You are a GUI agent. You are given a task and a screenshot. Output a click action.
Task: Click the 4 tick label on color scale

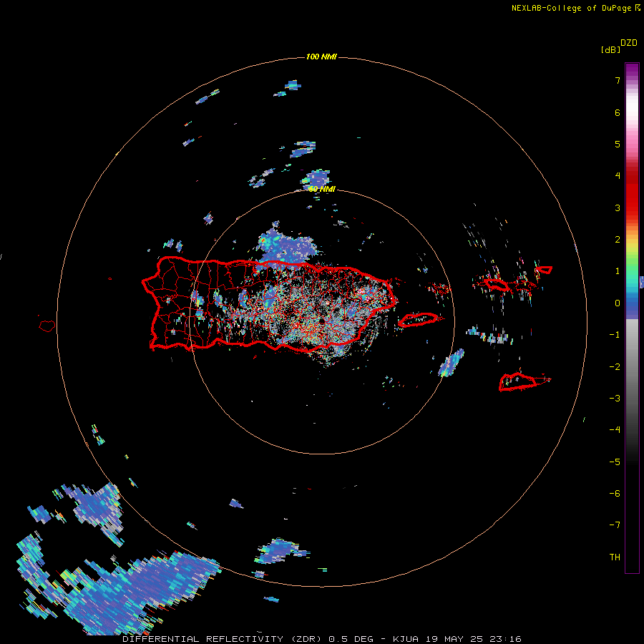pos(618,176)
